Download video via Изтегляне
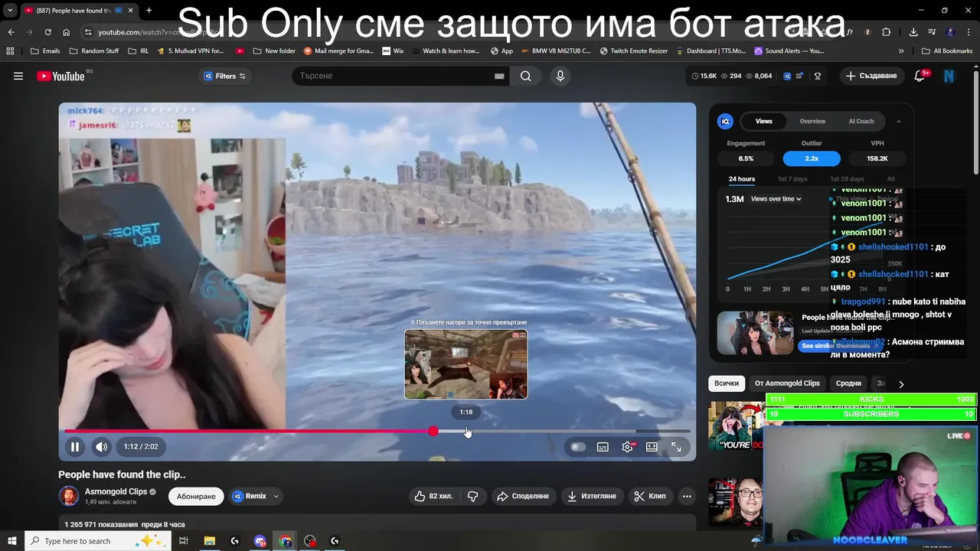 coord(591,496)
